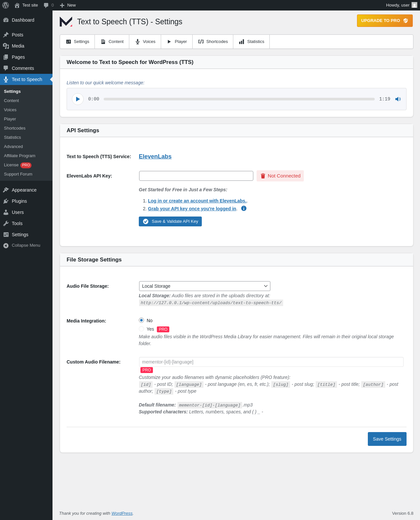Click the info icon beside API key link
The image size is (420, 520).
[244, 208]
